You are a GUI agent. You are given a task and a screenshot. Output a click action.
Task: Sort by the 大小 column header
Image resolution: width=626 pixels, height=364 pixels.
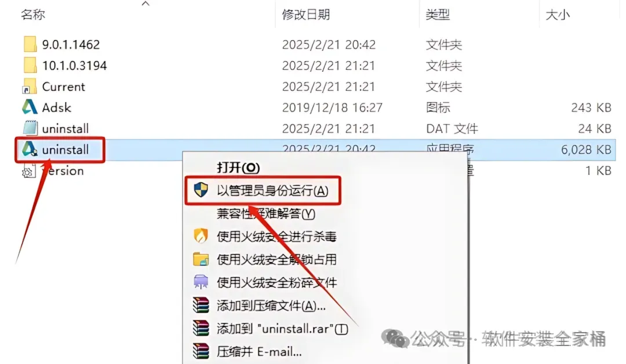click(x=558, y=14)
